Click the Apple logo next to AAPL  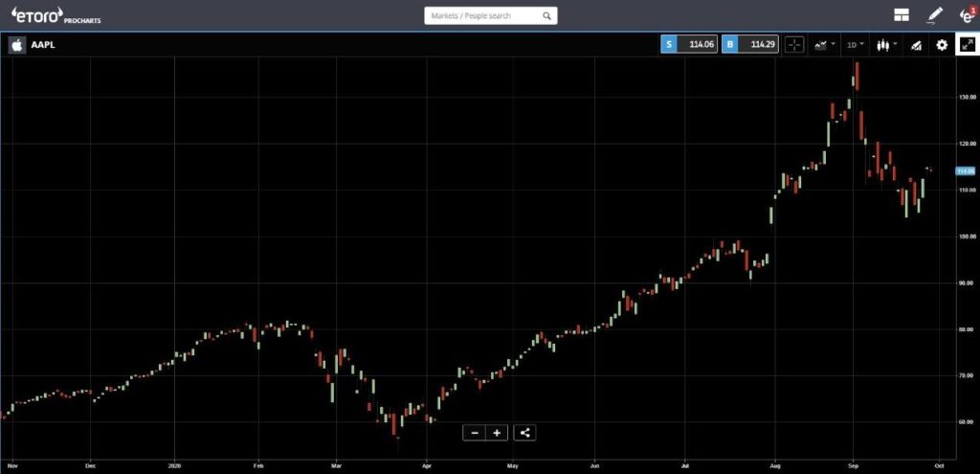(17, 45)
